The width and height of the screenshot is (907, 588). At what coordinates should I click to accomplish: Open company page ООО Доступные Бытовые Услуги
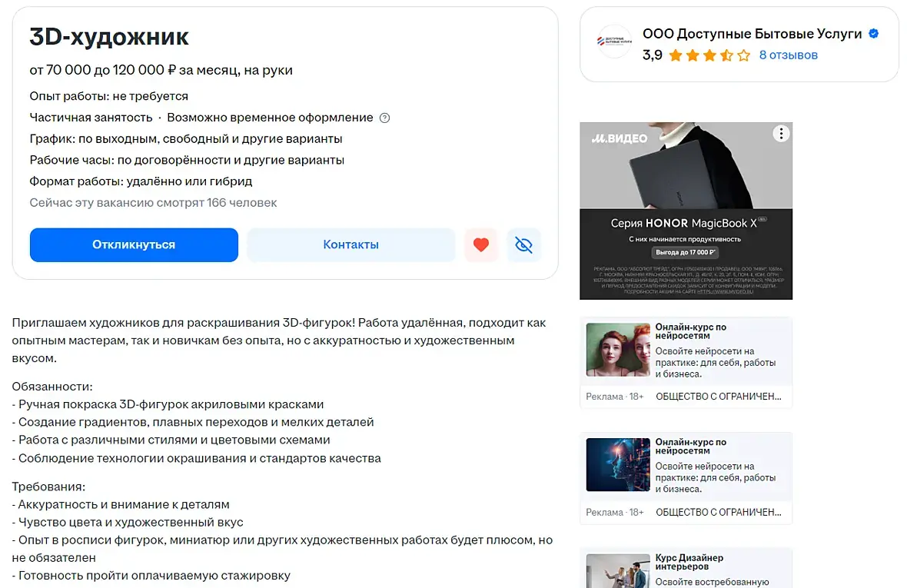tap(752, 34)
